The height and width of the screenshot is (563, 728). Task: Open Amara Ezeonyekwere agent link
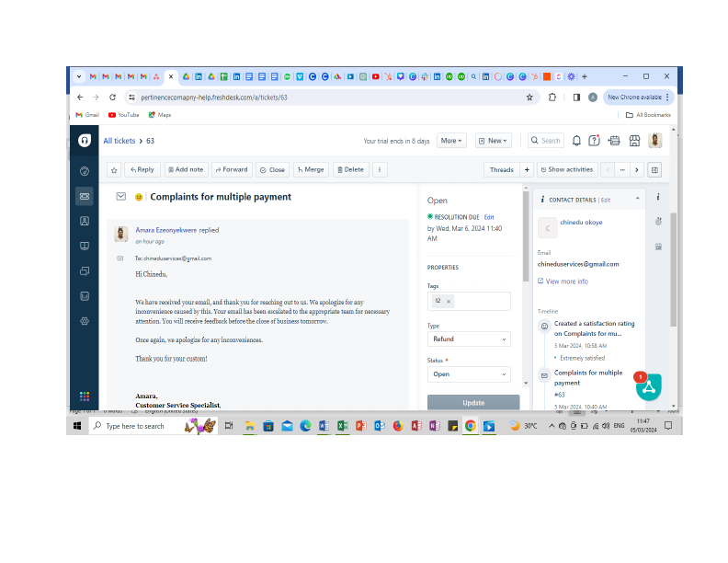click(165, 230)
